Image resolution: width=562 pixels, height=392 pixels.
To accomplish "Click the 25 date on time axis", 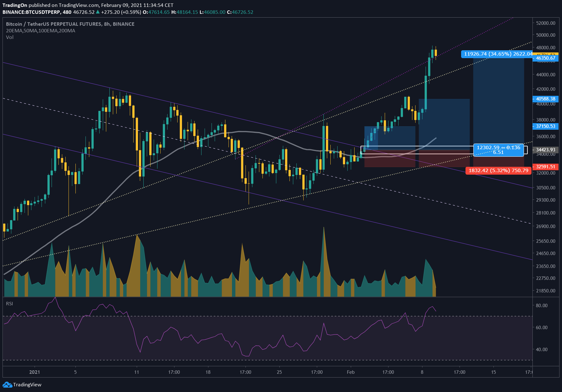I will click(x=279, y=372).
